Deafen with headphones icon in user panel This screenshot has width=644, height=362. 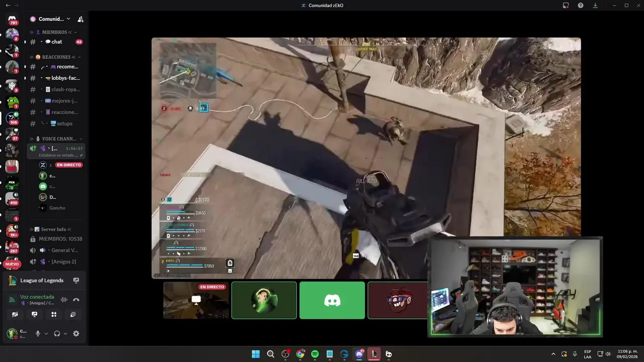coord(57,333)
